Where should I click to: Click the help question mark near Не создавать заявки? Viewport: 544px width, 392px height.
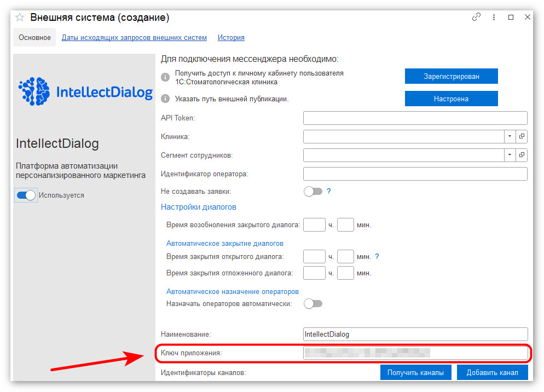click(329, 191)
